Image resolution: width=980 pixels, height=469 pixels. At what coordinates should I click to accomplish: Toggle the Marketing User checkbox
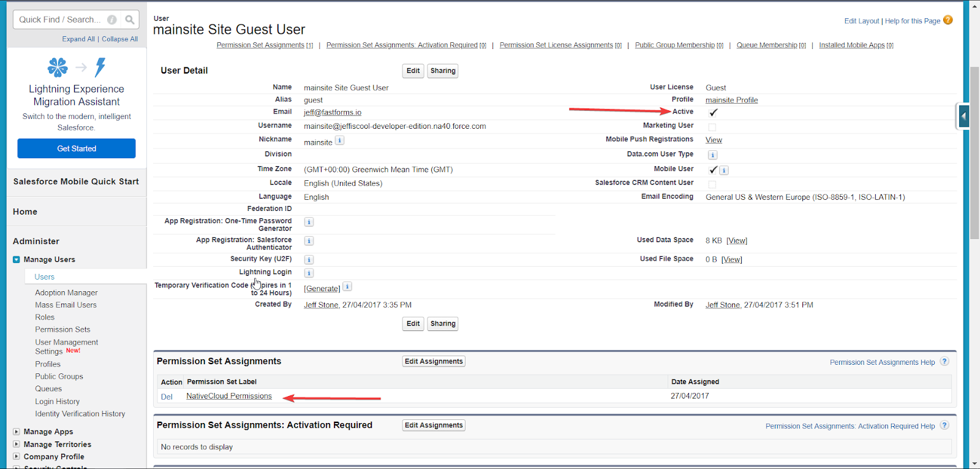(x=712, y=128)
